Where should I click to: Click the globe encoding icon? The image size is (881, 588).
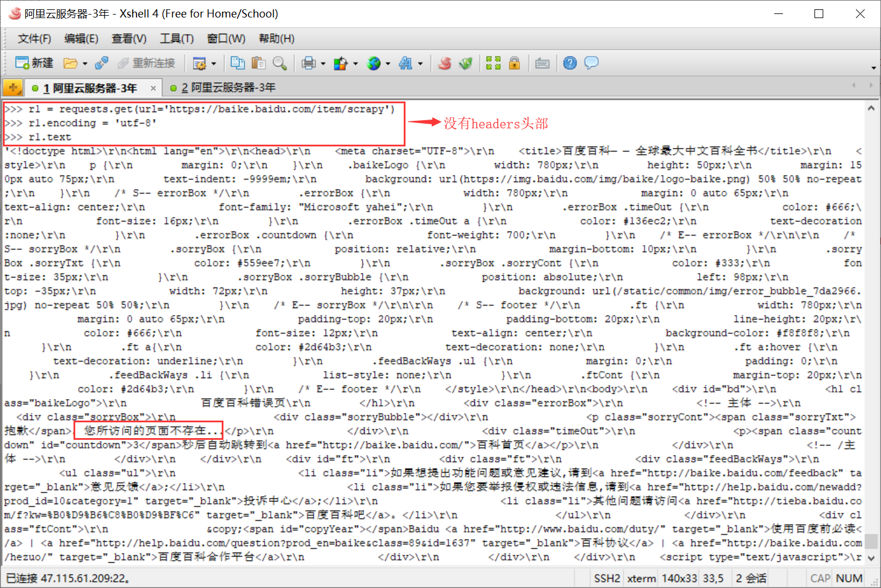[x=373, y=63]
